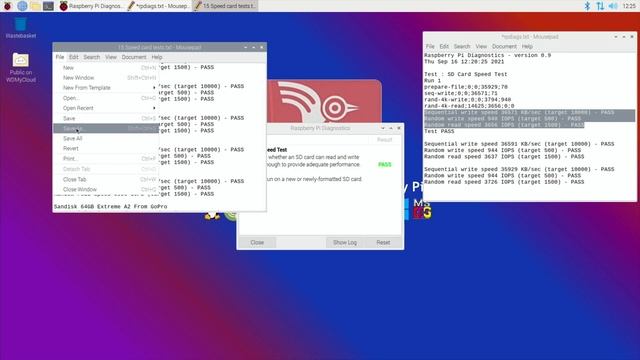Choose Revert in the File menu
This screenshot has height=360, width=640.
106,149
